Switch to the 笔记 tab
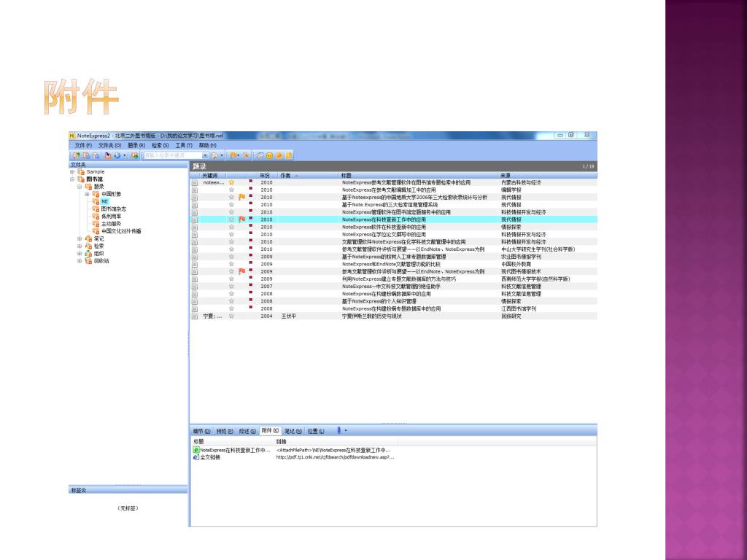 [x=293, y=431]
